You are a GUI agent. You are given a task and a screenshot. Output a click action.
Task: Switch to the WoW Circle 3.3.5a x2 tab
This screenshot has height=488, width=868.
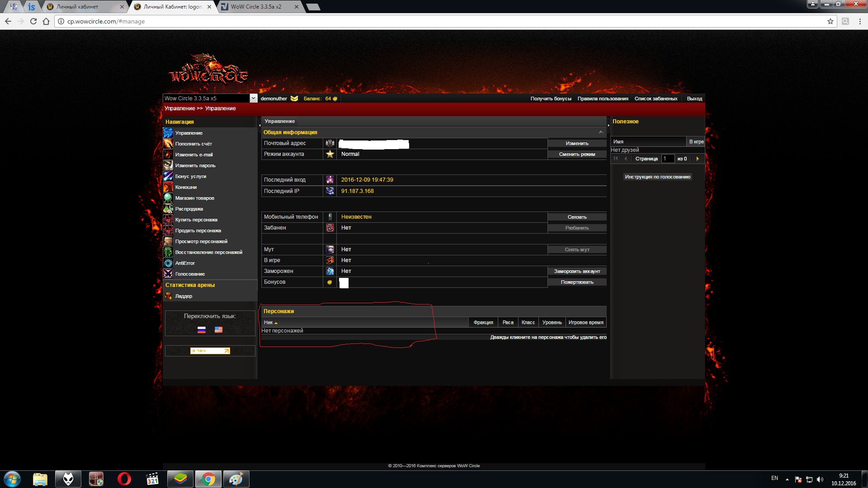coord(256,7)
